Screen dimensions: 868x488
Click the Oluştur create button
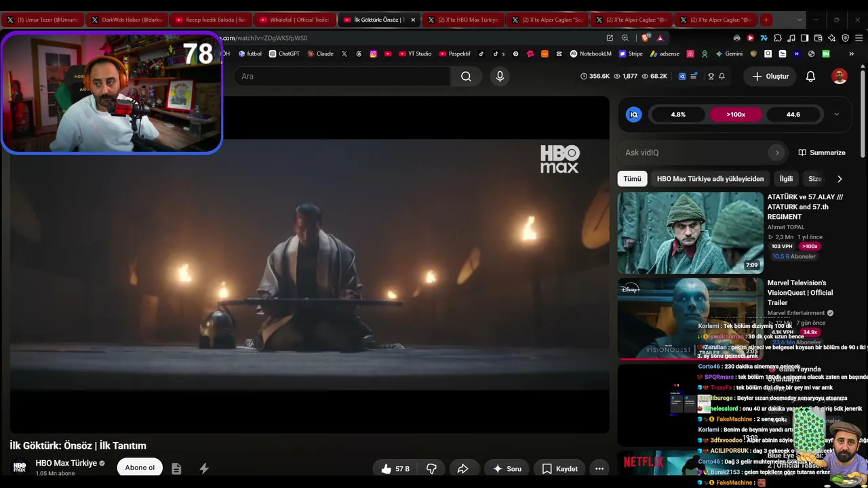pos(770,77)
